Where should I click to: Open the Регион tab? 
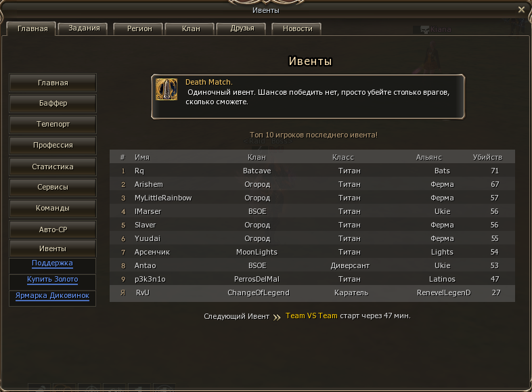point(139,29)
